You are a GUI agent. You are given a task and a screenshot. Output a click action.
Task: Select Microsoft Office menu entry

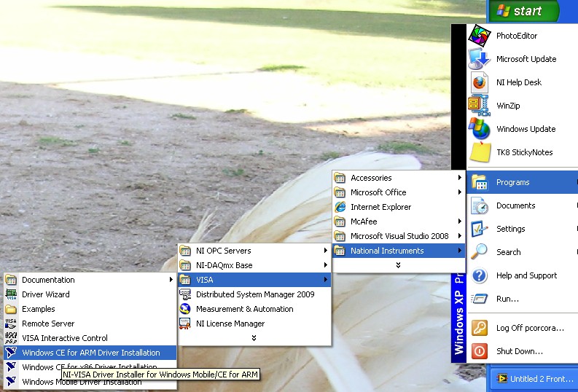tap(399, 192)
